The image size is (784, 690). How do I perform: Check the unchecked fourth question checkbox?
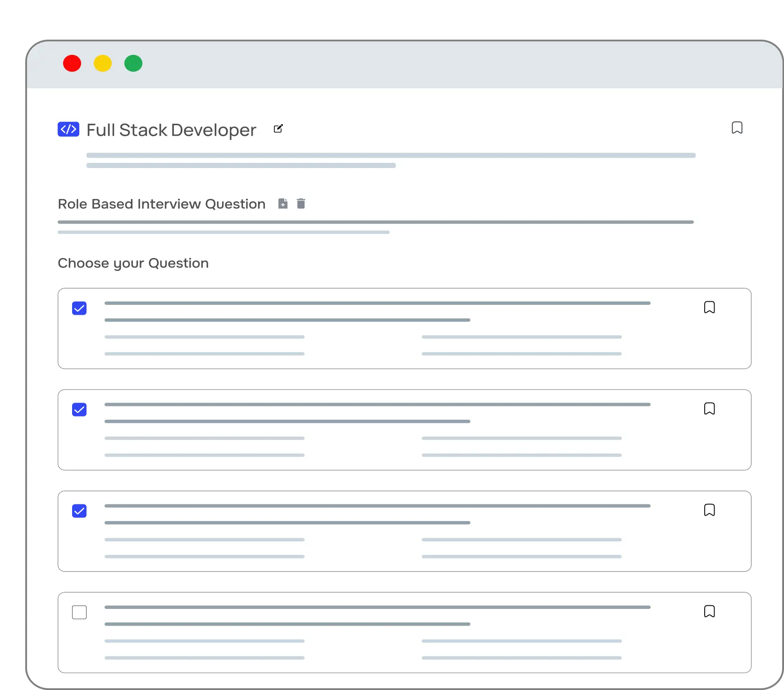(79, 613)
